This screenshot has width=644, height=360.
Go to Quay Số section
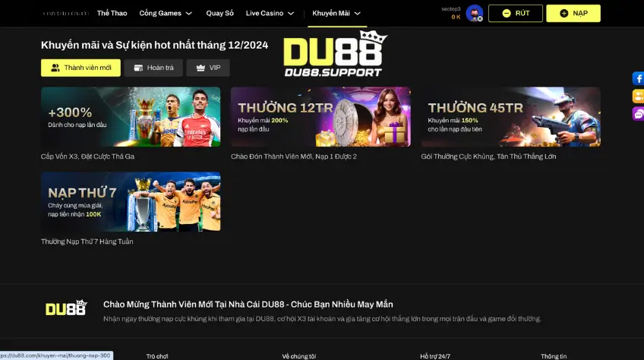[219, 13]
